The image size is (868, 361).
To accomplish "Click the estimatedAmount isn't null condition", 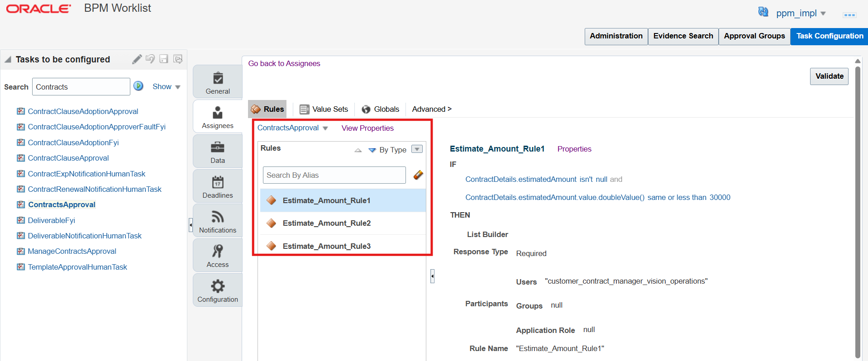I will (536, 179).
